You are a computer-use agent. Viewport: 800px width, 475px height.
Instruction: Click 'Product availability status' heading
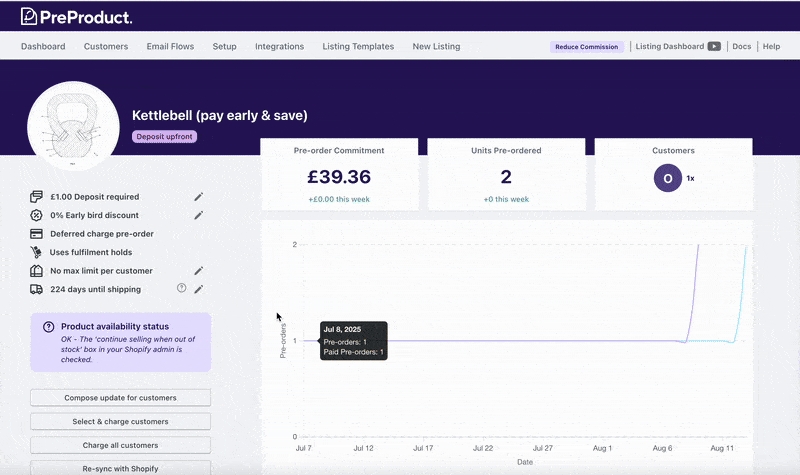pos(115,327)
